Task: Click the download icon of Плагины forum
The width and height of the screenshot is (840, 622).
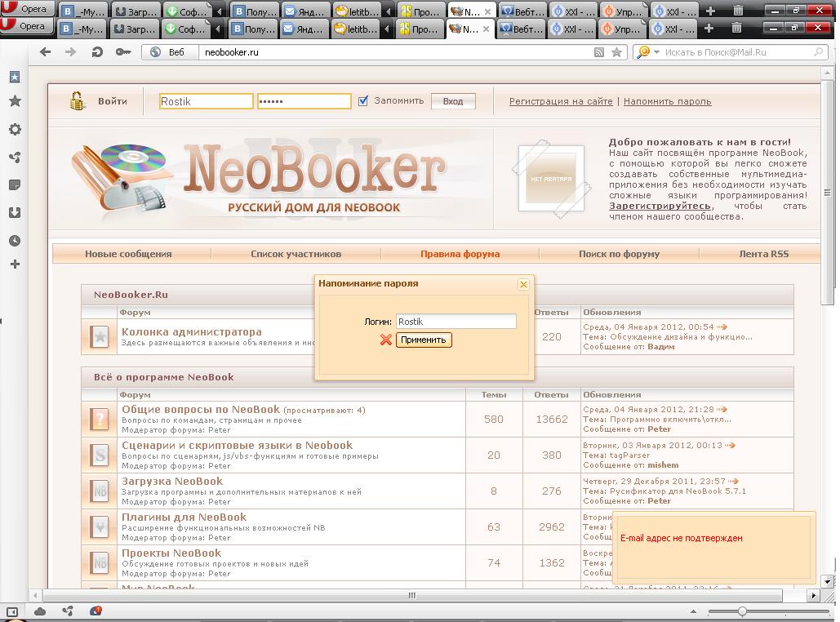Action: 100,527
